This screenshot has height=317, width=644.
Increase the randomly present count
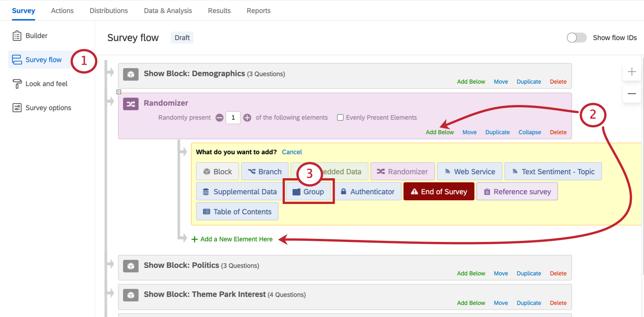tap(247, 118)
